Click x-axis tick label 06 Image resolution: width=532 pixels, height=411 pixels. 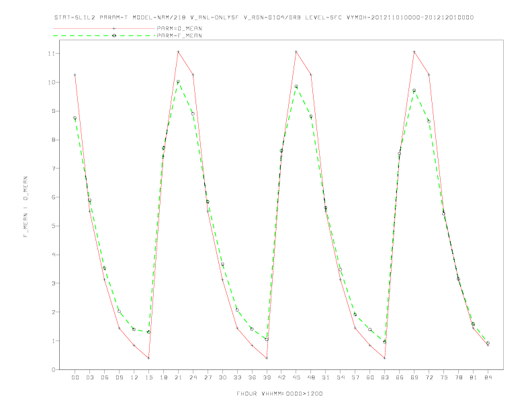coord(105,377)
